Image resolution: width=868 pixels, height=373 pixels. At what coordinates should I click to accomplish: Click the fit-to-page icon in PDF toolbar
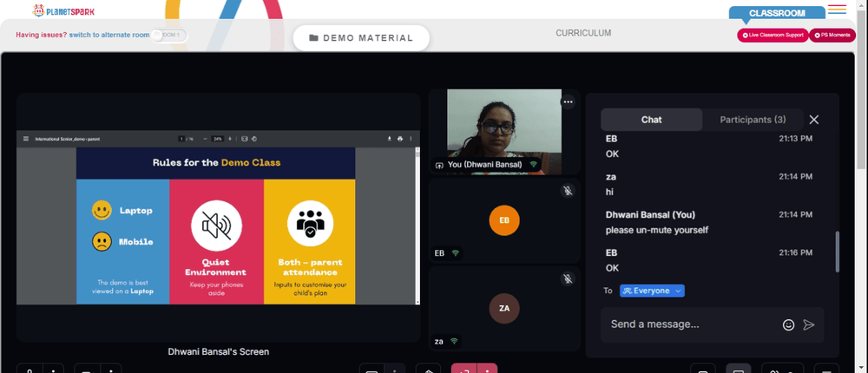pos(245,139)
